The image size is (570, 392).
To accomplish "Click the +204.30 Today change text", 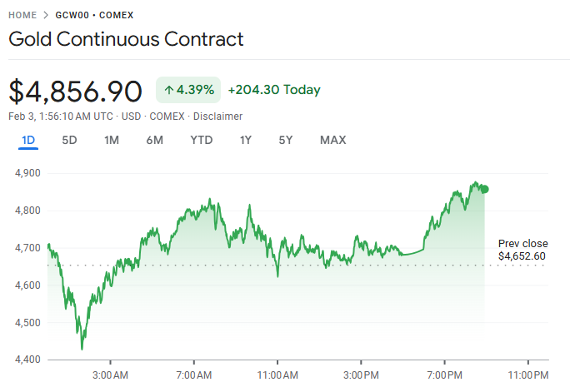I will (x=273, y=90).
